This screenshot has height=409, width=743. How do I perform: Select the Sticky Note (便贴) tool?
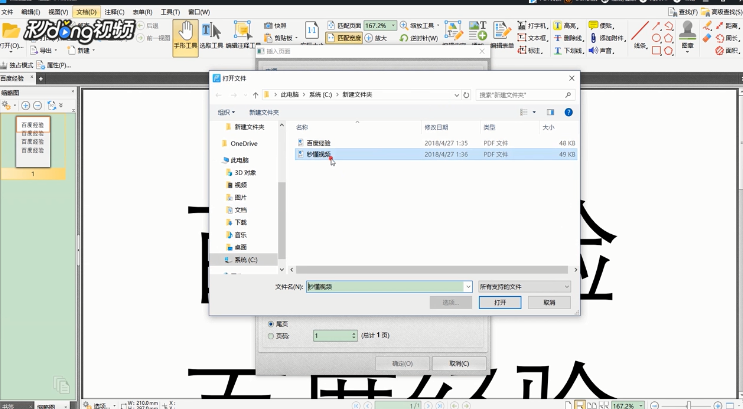point(600,26)
